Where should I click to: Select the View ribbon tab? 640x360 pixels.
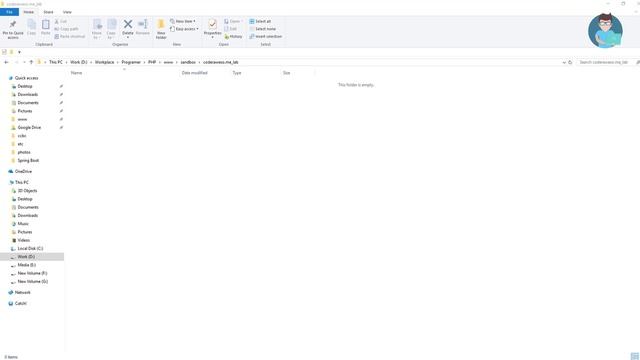(67, 12)
